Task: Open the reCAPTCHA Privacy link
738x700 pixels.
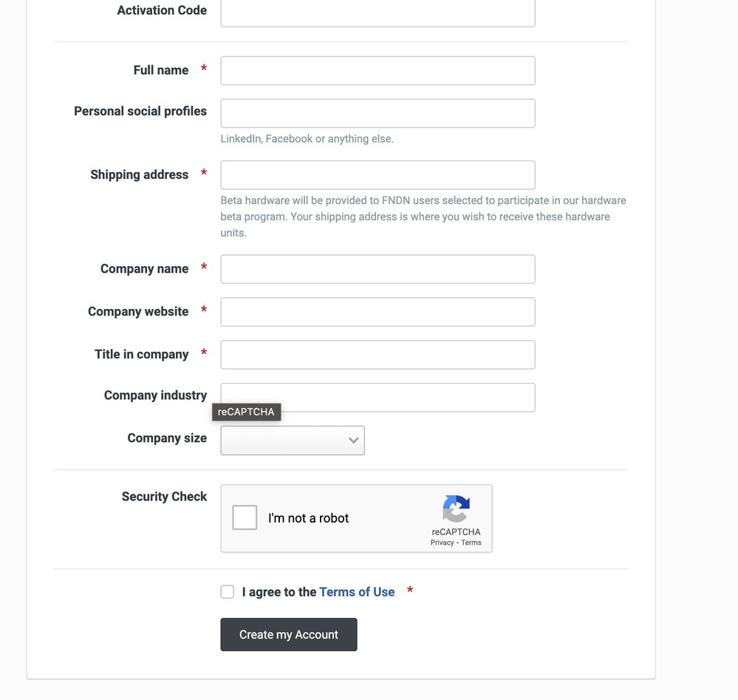Action: (x=442, y=543)
